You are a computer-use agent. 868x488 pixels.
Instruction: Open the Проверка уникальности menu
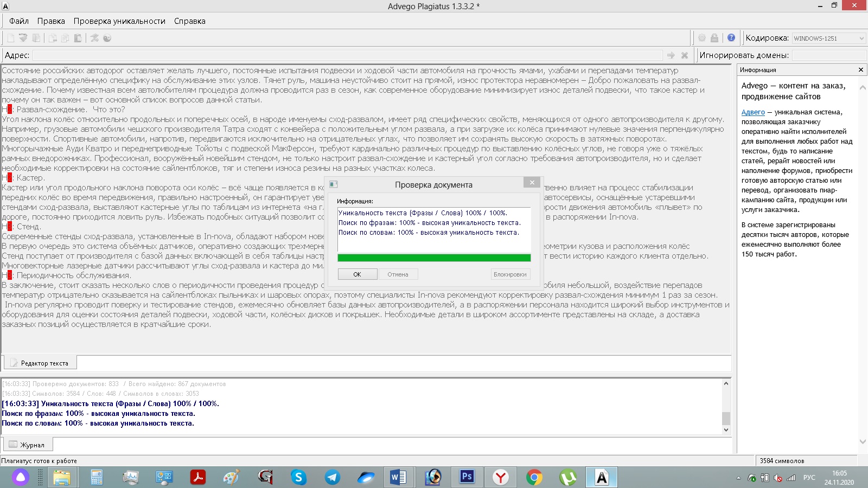(x=119, y=21)
